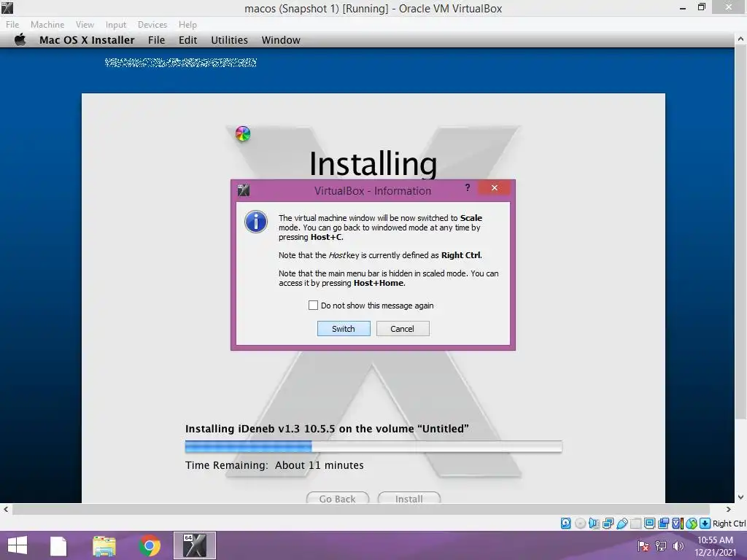
Task: Click the large 'Installing' heading
Action: click(x=373, y=164)
